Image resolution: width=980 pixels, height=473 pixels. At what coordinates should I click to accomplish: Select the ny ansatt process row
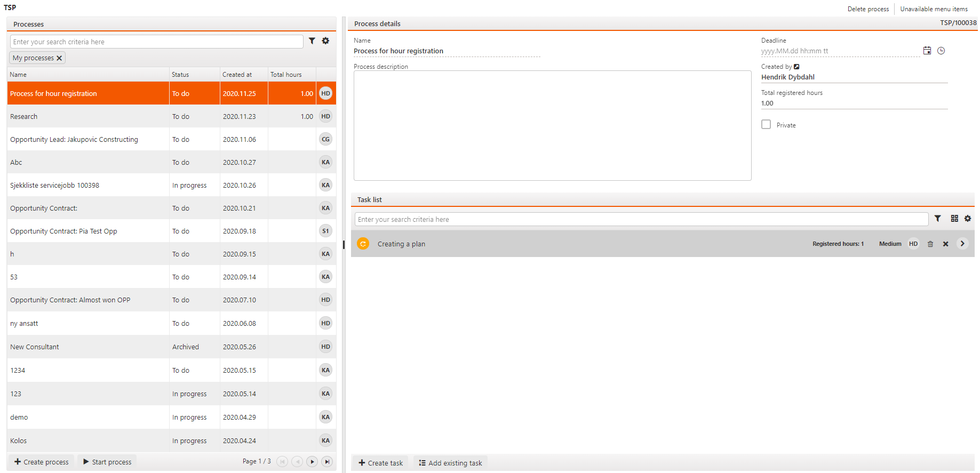tap(172, 323)
